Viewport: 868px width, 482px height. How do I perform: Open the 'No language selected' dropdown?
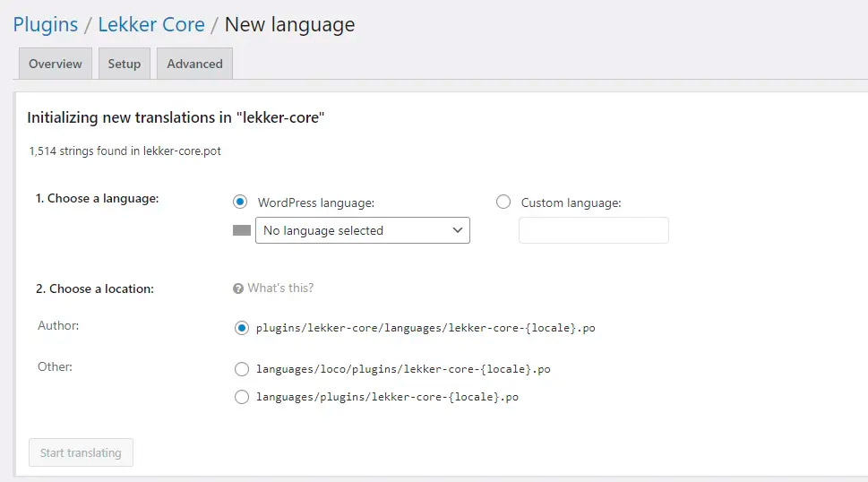tap(354, 230)
